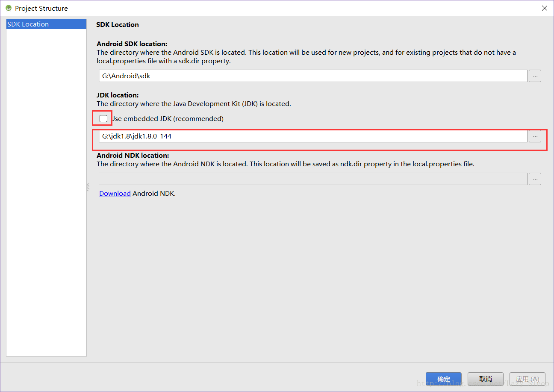The image size is (554, 392).
Task: Click the Android NDK location field
Action: tap(313, 179)
